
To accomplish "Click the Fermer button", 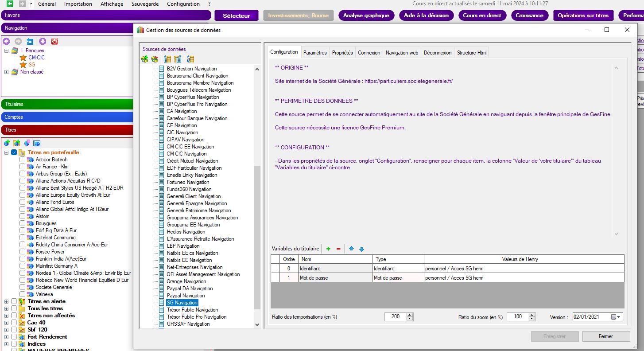I will 605,336.
